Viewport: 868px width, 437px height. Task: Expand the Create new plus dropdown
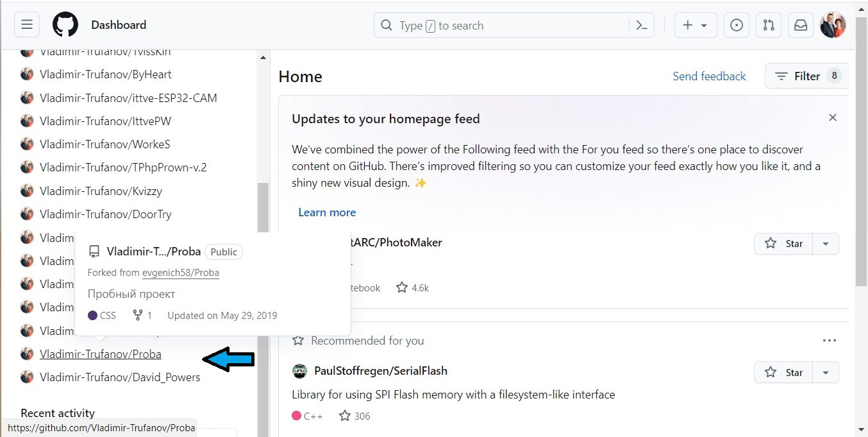click(x=695, y=25)
